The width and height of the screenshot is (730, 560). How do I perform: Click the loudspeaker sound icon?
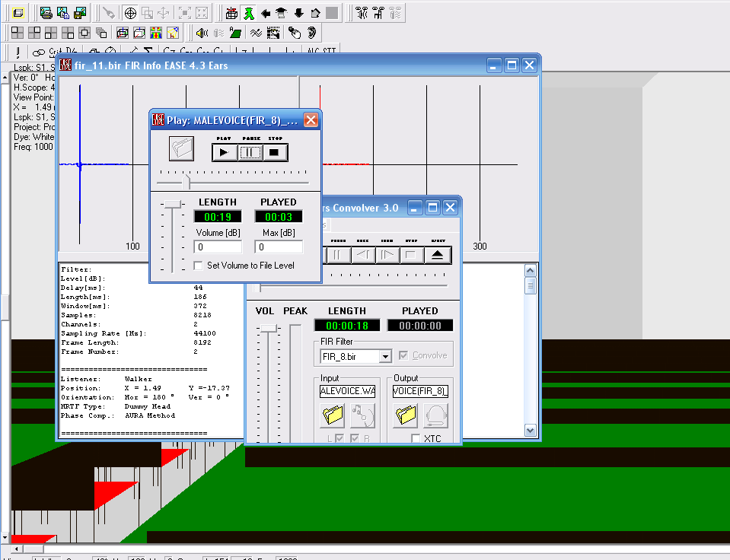click(202, 33)
